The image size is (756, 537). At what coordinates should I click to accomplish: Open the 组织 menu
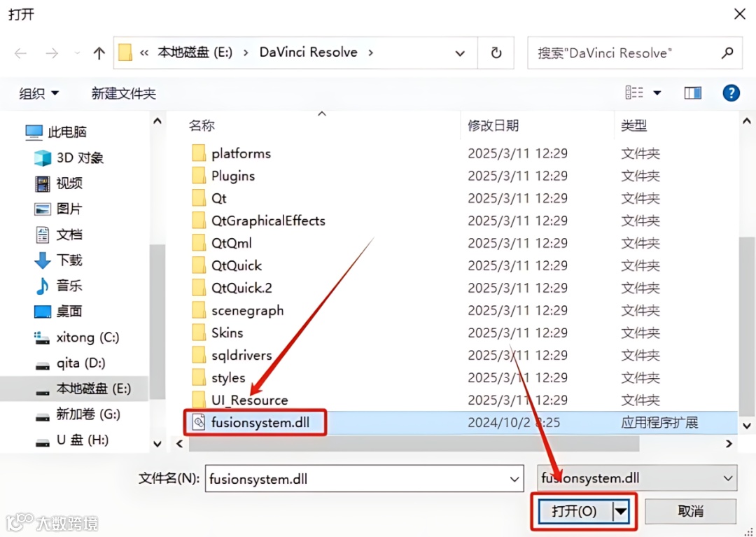tap(38, 93)
